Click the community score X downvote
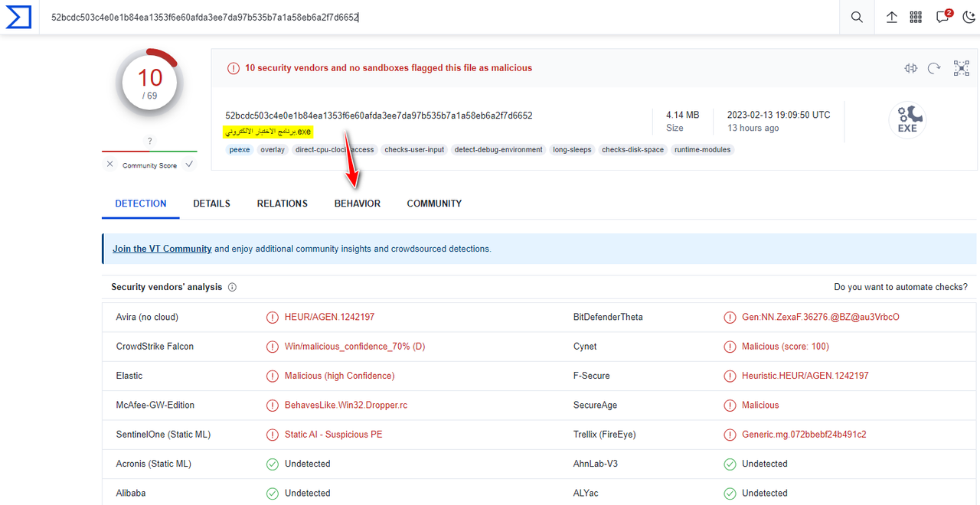This screenshot has width=980, height=505. (109, 165)
